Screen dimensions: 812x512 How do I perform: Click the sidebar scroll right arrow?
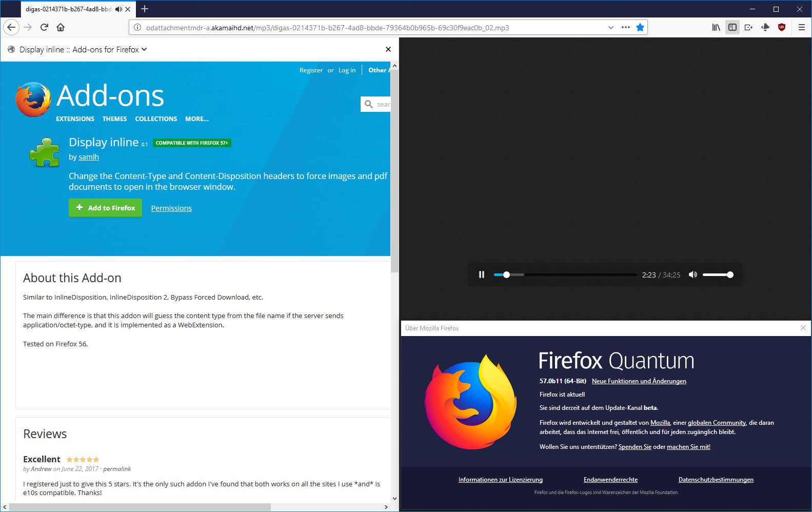tap(386, 507)
